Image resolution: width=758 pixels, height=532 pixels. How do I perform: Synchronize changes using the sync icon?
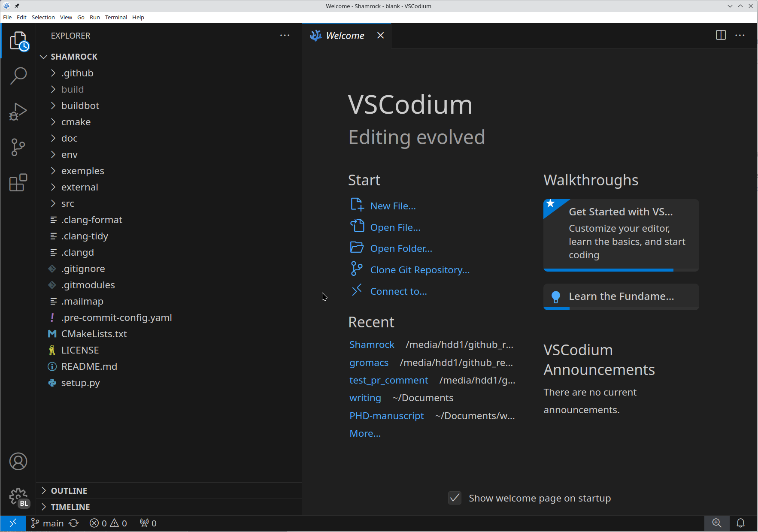tap(74, 523)
